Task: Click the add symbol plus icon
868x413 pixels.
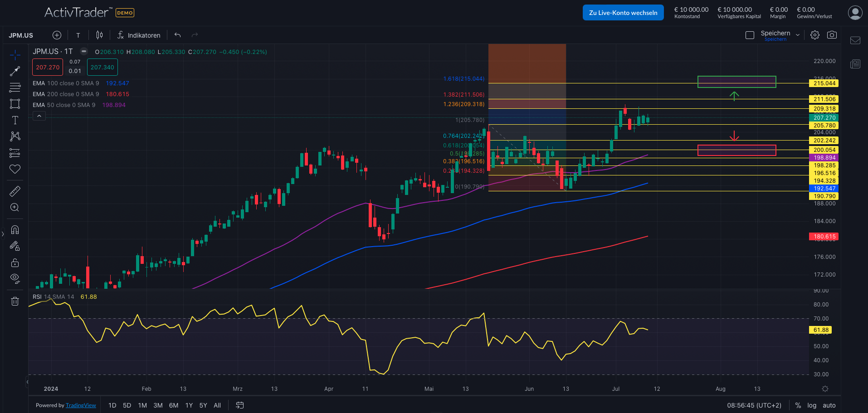Action: 57,35
